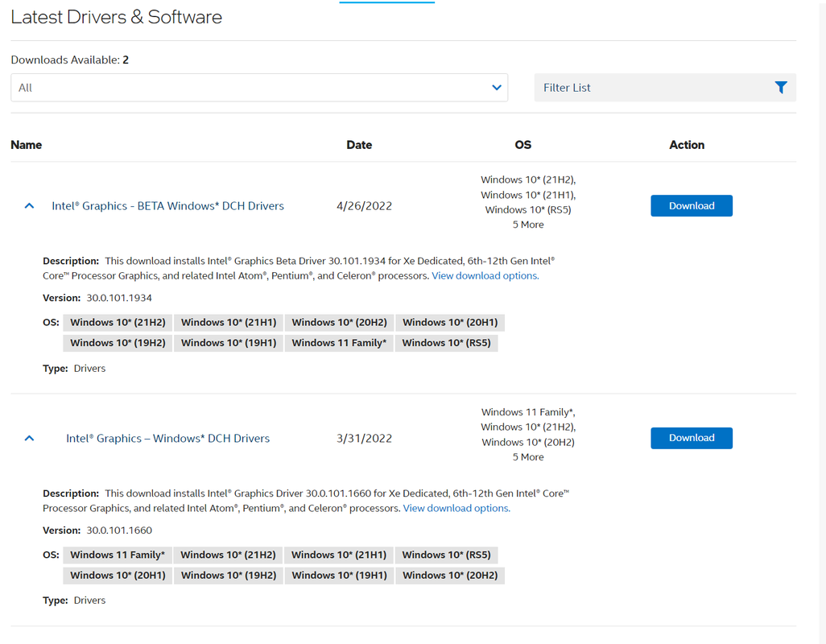Viewport: 826px width, 644px height.
Task: Click the Action column header
Action: pyautogui.click(x=687, y=145)
